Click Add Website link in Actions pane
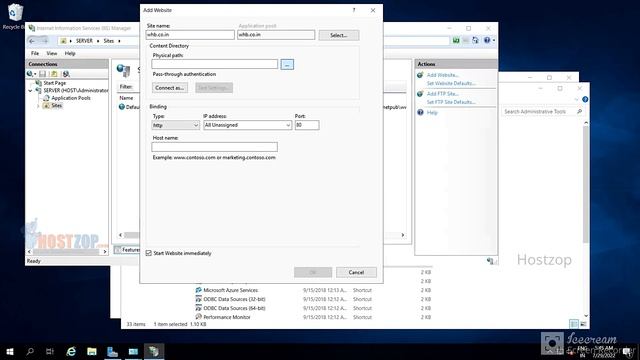The width and height of the screenshot is (640, 360). (x=442, y=75)
